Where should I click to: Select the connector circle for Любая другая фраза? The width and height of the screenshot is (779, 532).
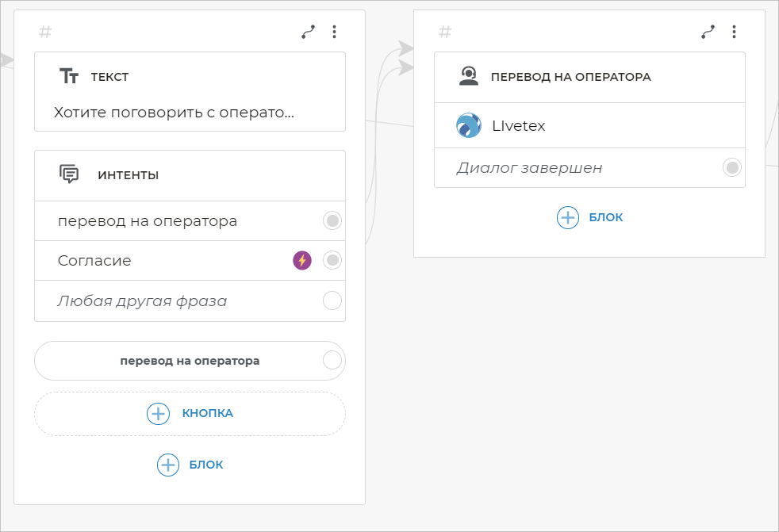[332, 300]
